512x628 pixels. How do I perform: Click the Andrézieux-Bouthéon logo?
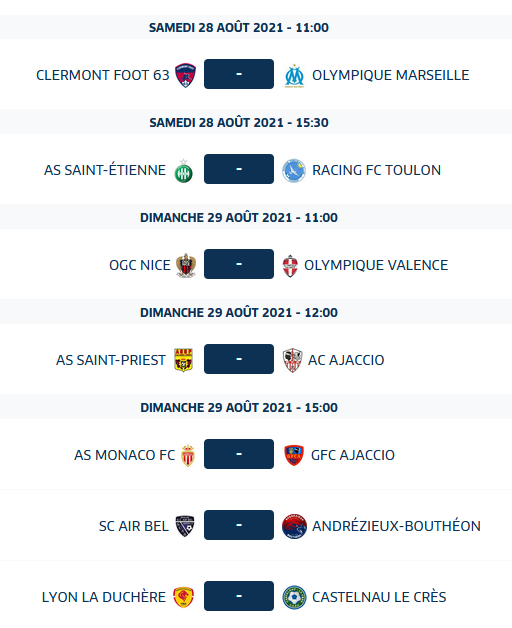pos(294,526)
